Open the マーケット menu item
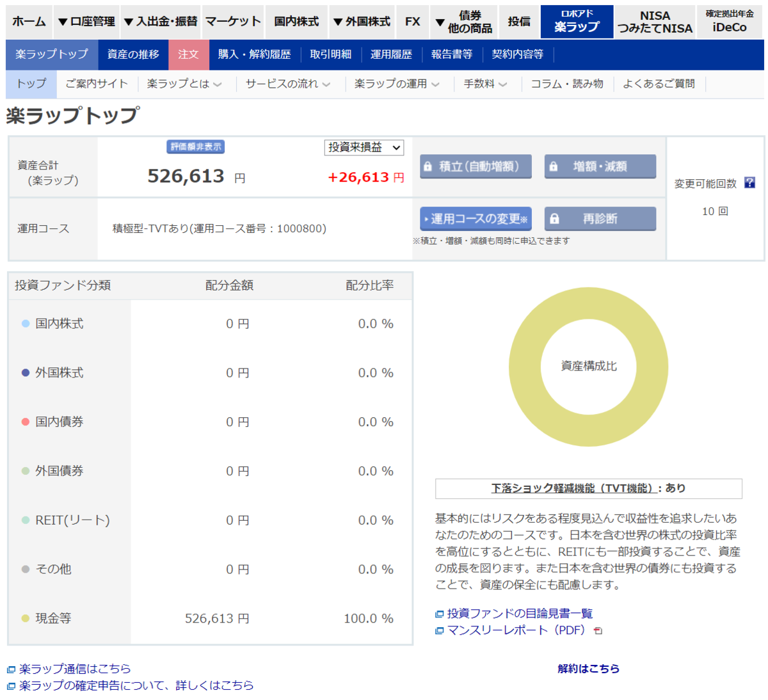The width and height of the screenshot is (768, 700). coord(233,22)
